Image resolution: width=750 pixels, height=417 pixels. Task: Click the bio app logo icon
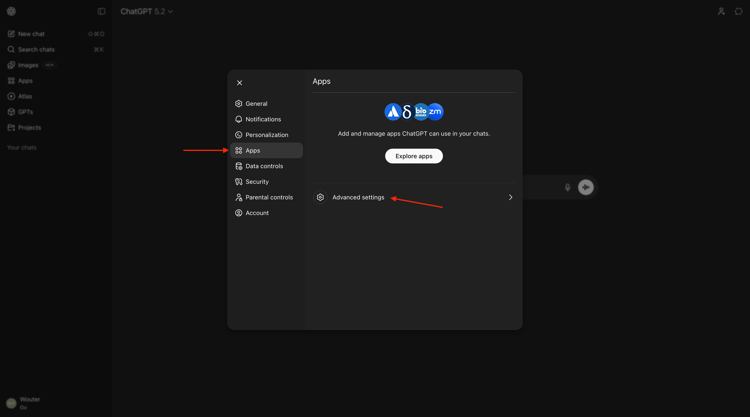click(x=421, y=112)
